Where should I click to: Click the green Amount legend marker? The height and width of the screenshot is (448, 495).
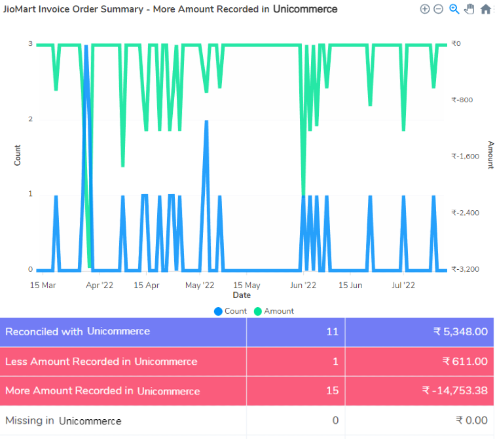pyautogui.click(x=258, y=312)
